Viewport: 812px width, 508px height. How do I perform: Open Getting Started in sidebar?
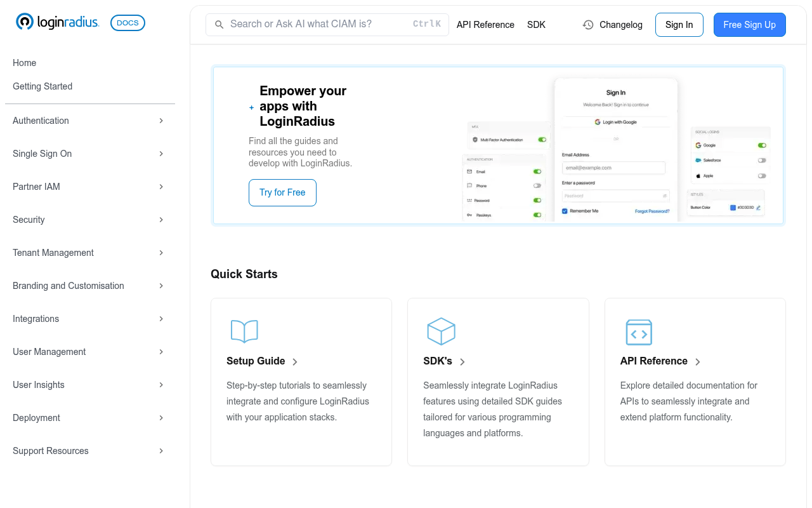pos(43,86)
